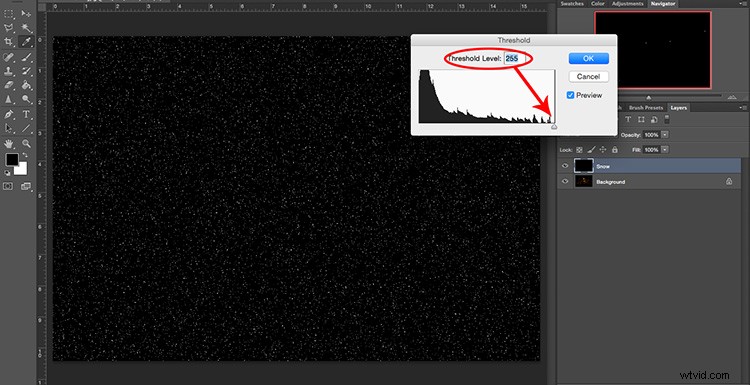Select the Eyedropper tool
The height and width of the screenshot is (385, 750).
pos(26,41)
